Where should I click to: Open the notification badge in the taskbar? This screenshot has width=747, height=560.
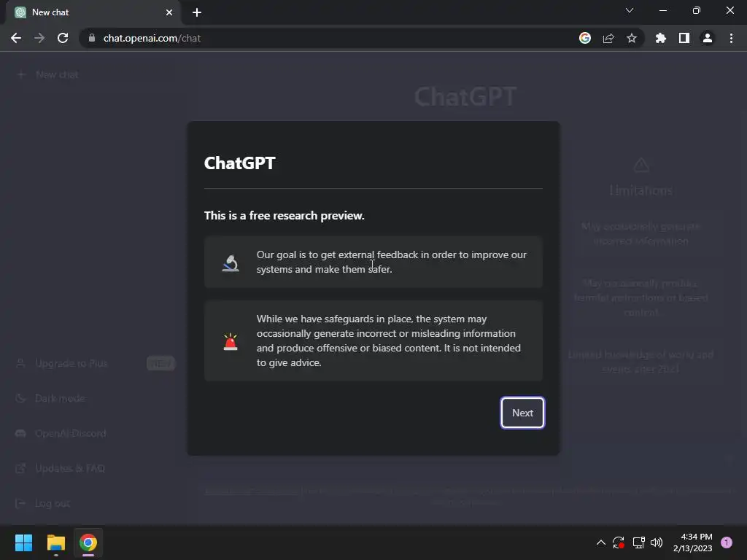tap(727, 542)
